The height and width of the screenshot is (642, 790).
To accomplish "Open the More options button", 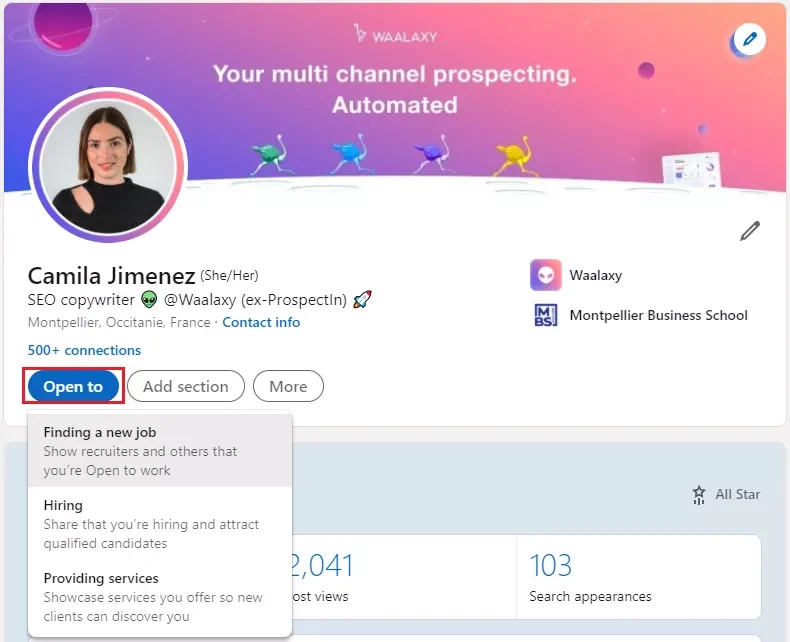I will 288,387.
